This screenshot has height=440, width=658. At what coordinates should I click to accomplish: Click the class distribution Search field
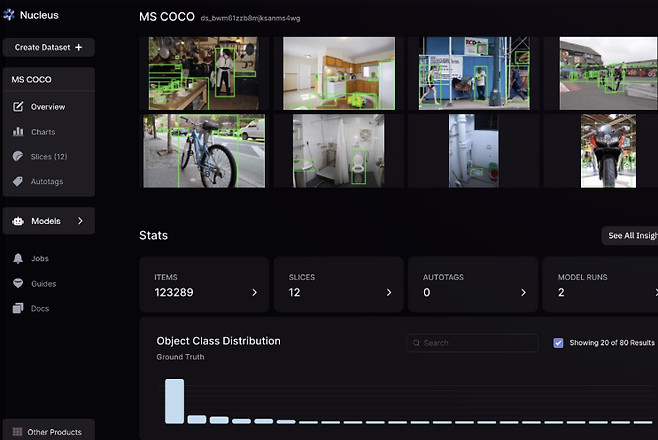click(472, 343)
